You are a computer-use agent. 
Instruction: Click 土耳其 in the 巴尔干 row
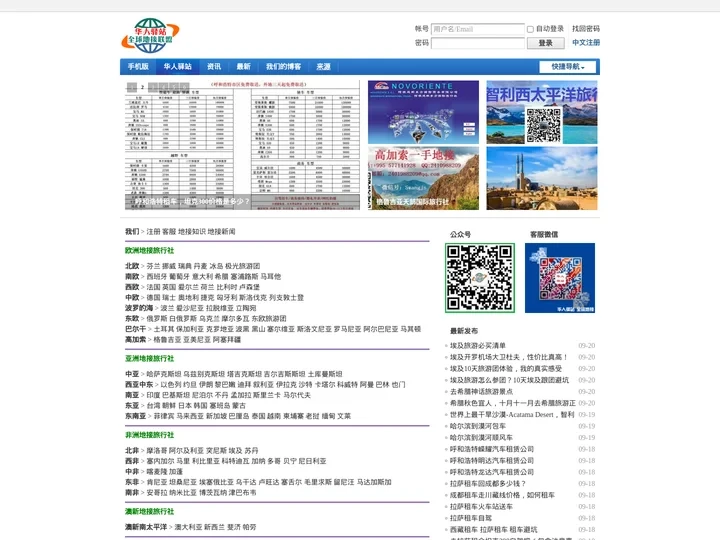pos(163,329)
